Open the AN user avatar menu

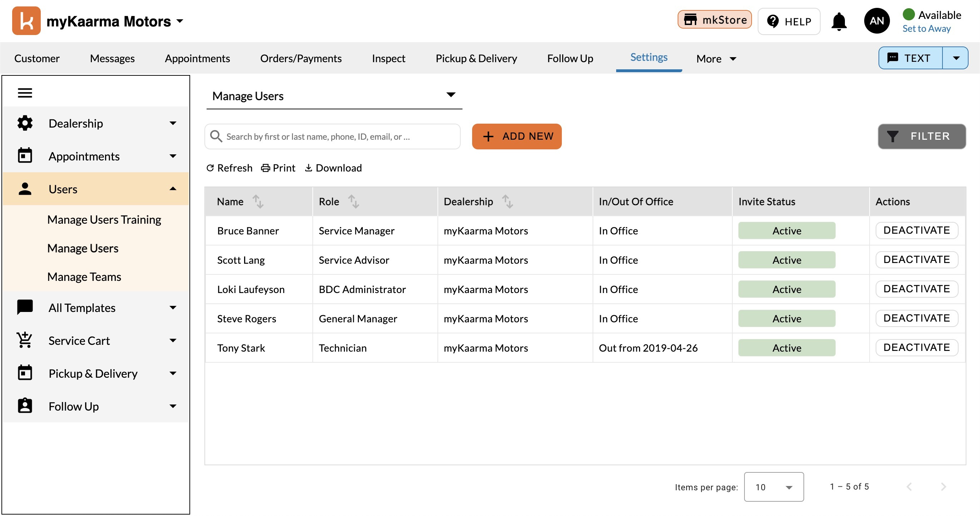(876, 21)
